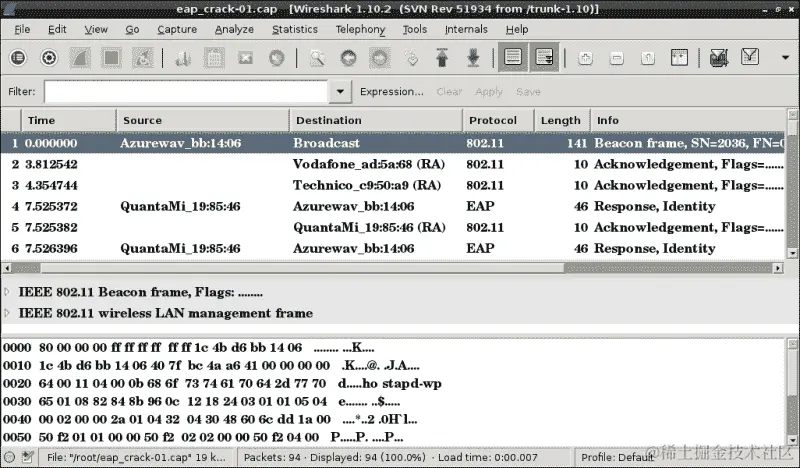Go forward in packet history arrow

380,58
